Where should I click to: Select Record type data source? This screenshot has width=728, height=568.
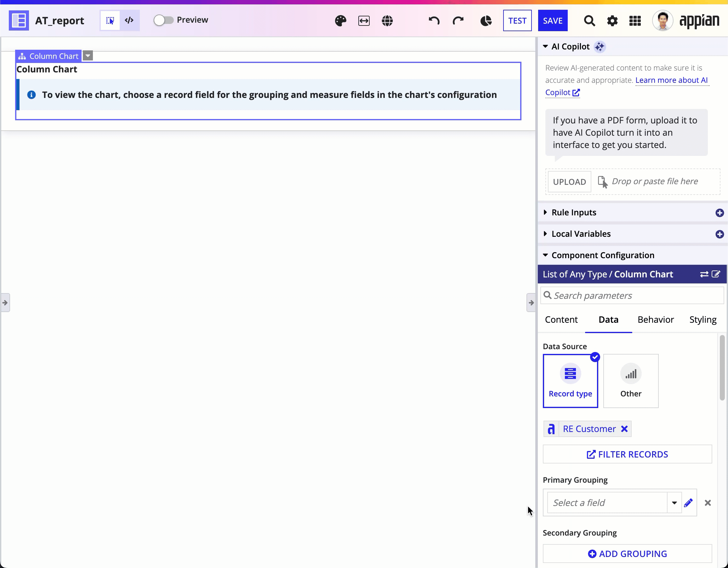(570, 381)
